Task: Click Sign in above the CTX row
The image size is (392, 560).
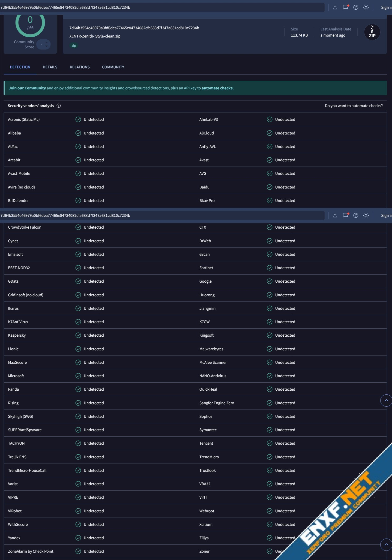Action: pos(386,215)
